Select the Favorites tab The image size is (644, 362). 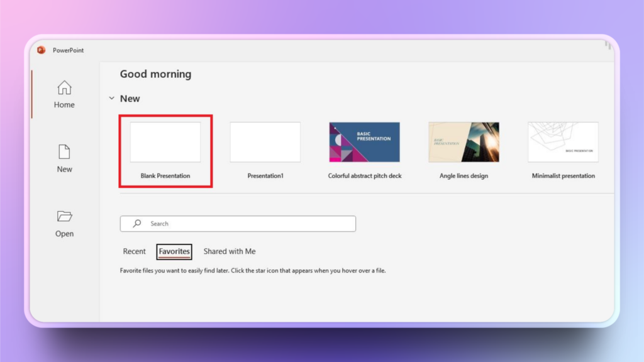coord(174,251)
